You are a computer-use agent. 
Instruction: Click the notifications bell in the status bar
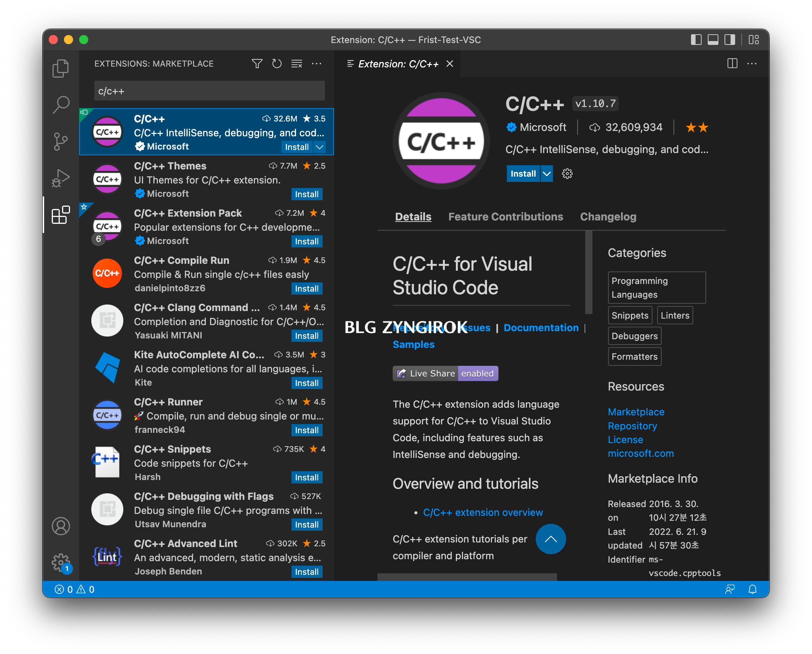(753, 589)
